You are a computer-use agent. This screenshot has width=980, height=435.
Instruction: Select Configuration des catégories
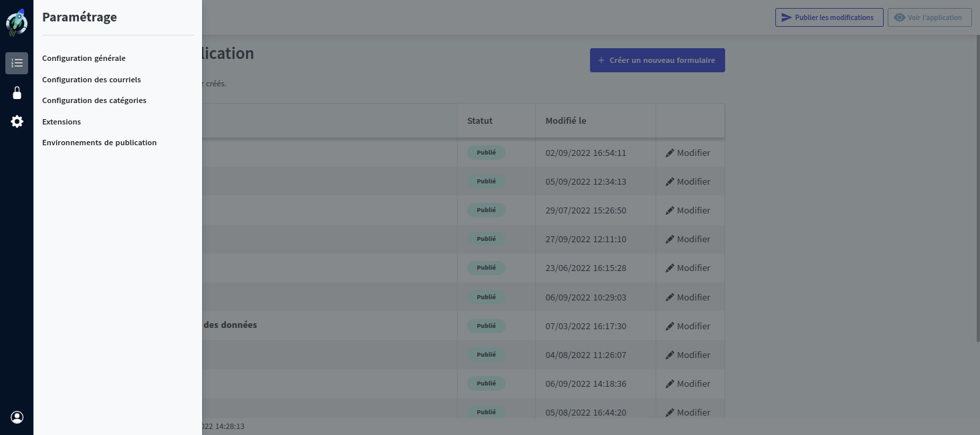[x=94, y=100]
